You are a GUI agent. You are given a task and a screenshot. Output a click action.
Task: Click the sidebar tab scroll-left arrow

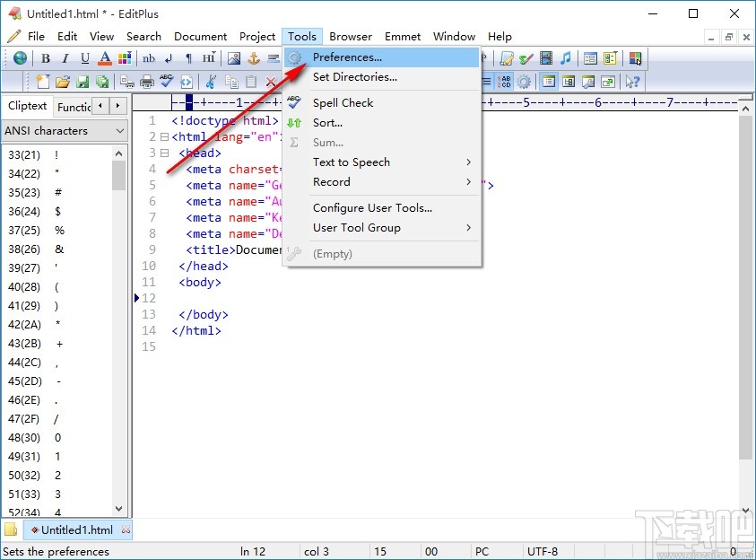pyautogui.click(x=100, y=106)
